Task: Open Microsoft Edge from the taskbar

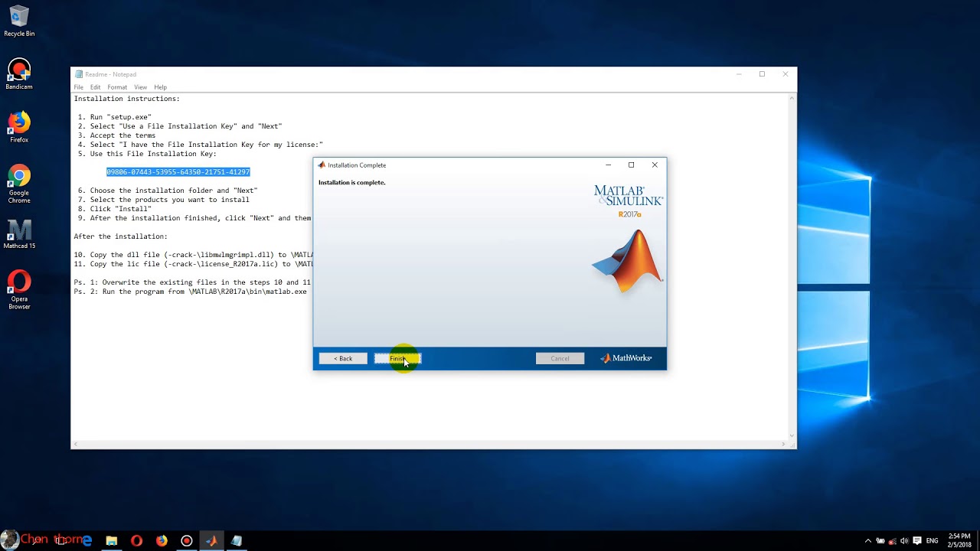Action: 87,540
